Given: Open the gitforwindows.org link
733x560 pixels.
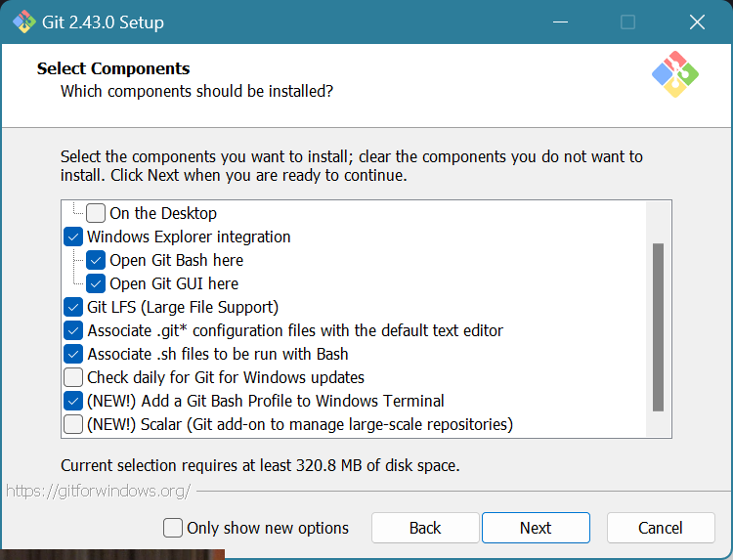Looking at the screenshot, I should click(98, 491).
